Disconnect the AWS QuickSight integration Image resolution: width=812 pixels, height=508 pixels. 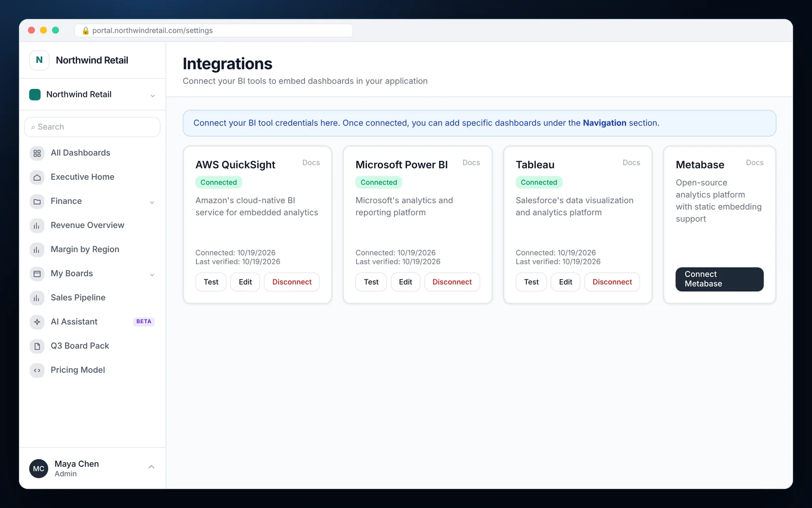click(292, 282)
